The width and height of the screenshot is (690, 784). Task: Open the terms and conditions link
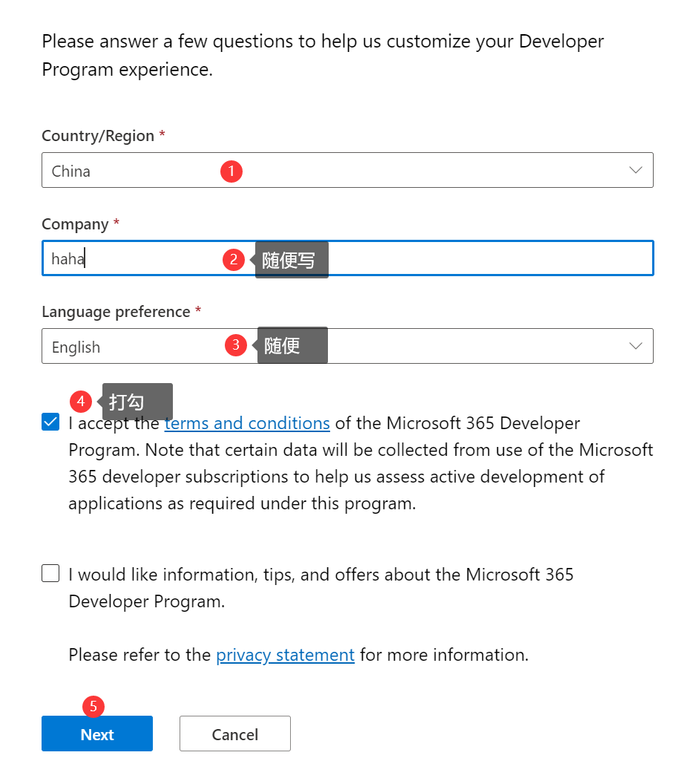pyautogui.click(x=247, y=423)
